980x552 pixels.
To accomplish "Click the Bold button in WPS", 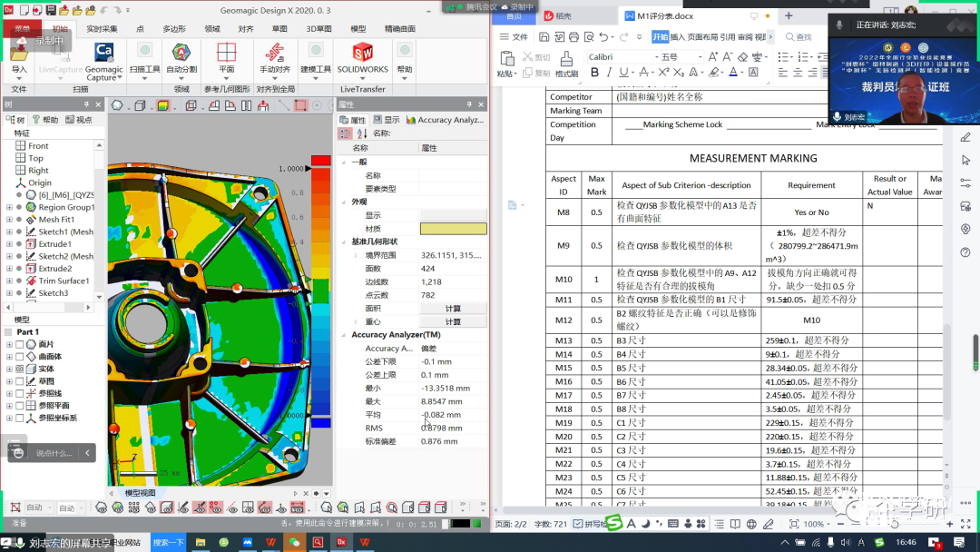I will (x=593, y=74).
